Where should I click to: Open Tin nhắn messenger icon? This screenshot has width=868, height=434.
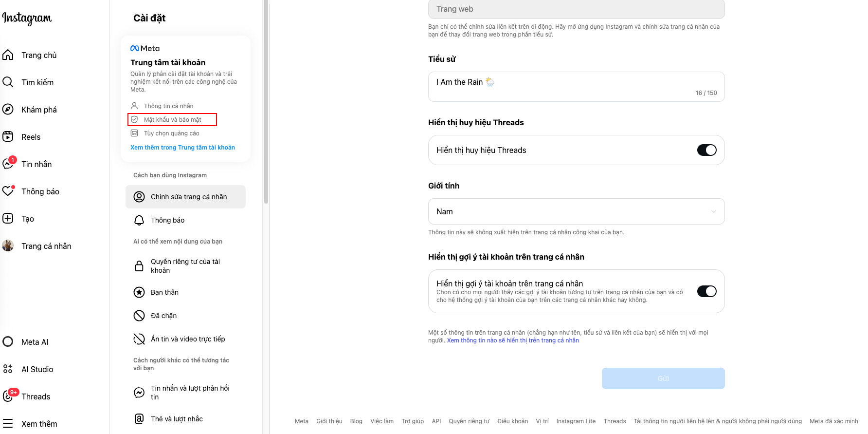coord(8,164)
